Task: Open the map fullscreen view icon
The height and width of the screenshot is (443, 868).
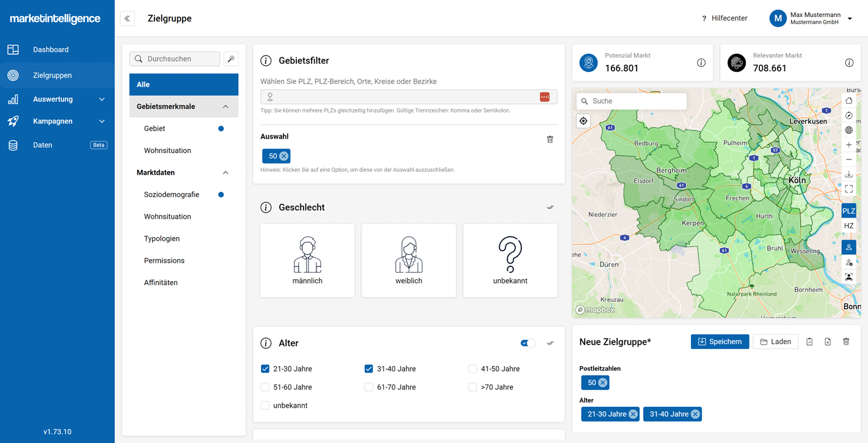Action: [848, 189]
